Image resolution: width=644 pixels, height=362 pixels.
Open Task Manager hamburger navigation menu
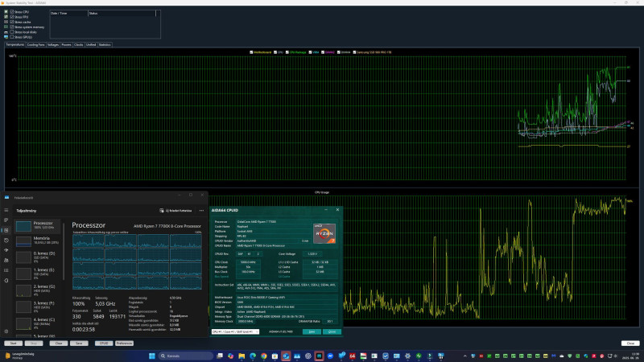click(x=6, y=210)
